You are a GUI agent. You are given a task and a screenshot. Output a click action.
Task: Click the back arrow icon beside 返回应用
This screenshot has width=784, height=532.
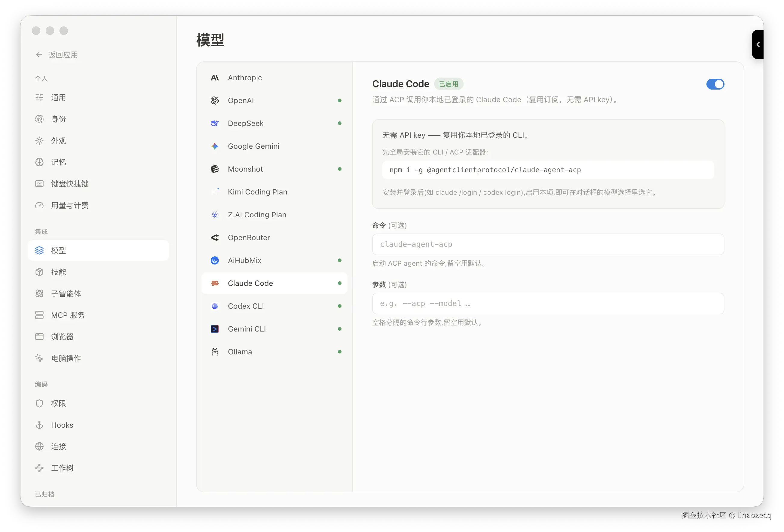(x=39, y=55)
